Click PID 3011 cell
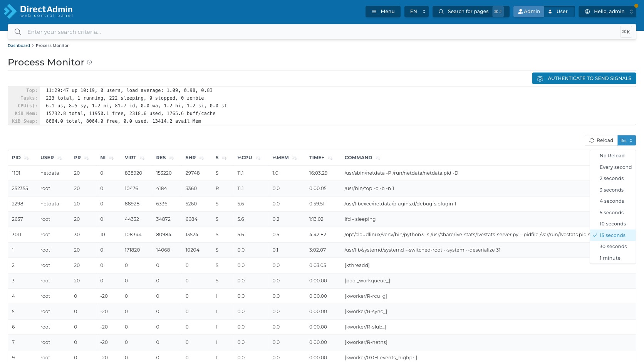Viewport: 644px width, 362px height. point(17,235)
